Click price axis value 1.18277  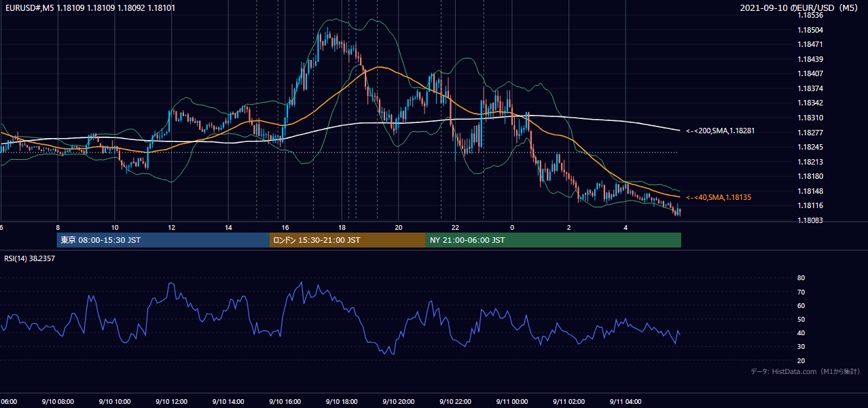point(811,133)
